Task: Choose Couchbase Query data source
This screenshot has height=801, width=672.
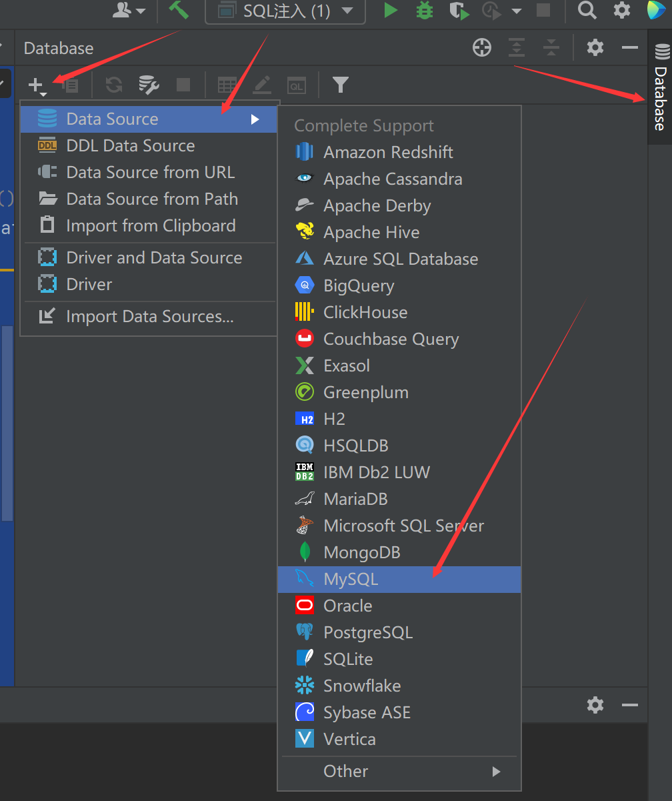Action: point(399,339)
